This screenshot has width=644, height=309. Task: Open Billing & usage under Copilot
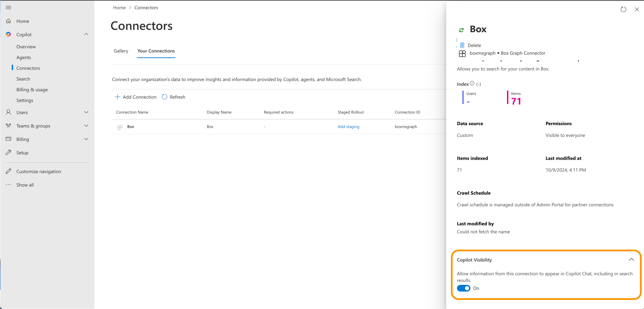click(x=32, y=90)
